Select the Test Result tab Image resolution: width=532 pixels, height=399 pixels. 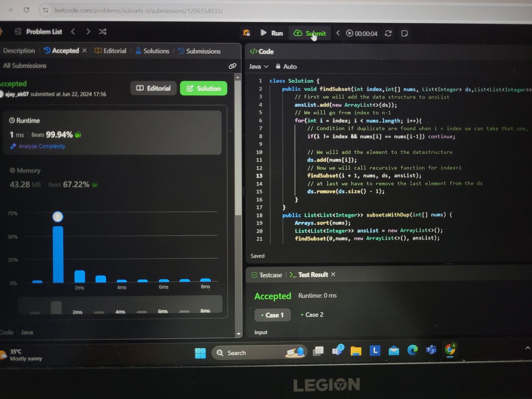tap(309, 274)
